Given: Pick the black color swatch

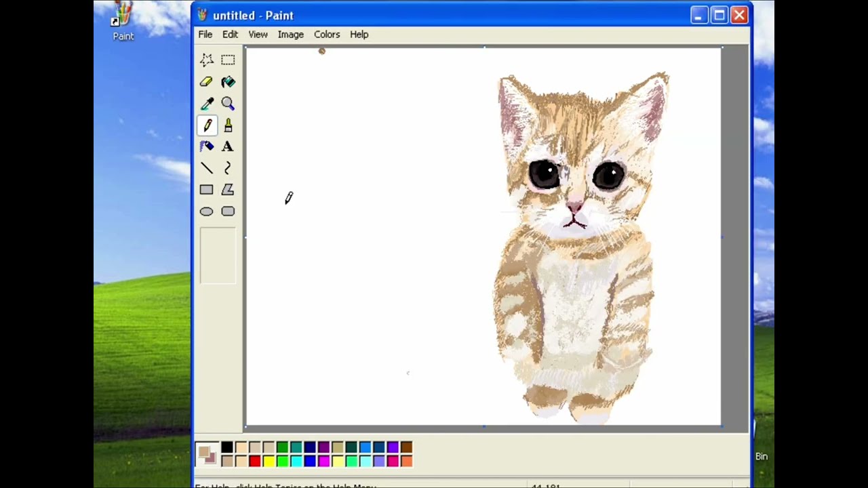Looking at the screenshot, I should pos(227,447).
